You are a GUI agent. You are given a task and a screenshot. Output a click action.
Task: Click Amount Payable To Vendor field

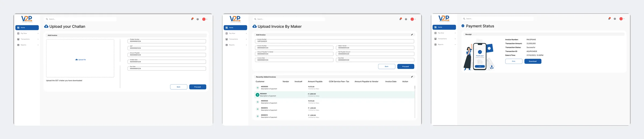(x=294, y=54)
